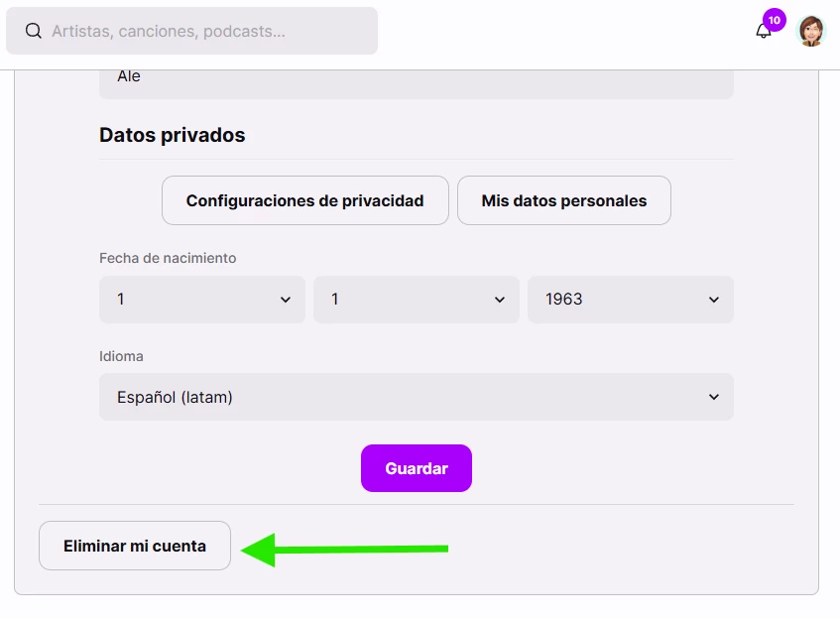Screen dimensions: 840x619
Task: Click the search magnifier icon
Action: [33, 31]
